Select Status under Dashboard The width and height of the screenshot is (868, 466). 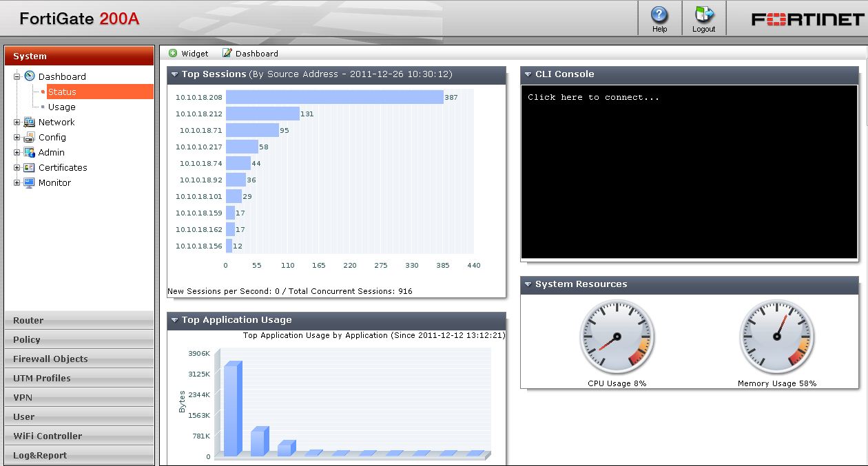100,92
